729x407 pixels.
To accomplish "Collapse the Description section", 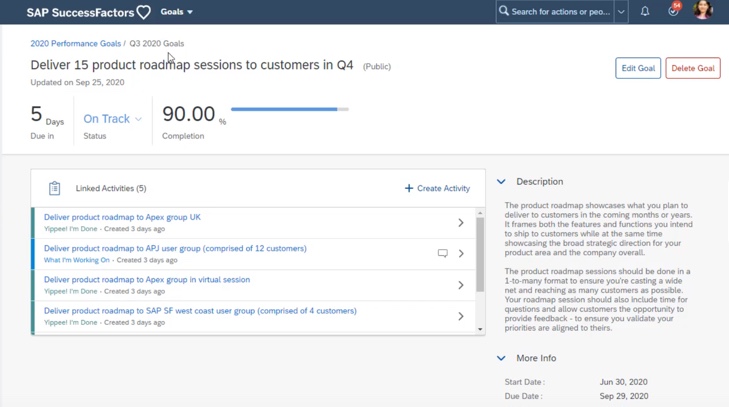I will (501, 182).
